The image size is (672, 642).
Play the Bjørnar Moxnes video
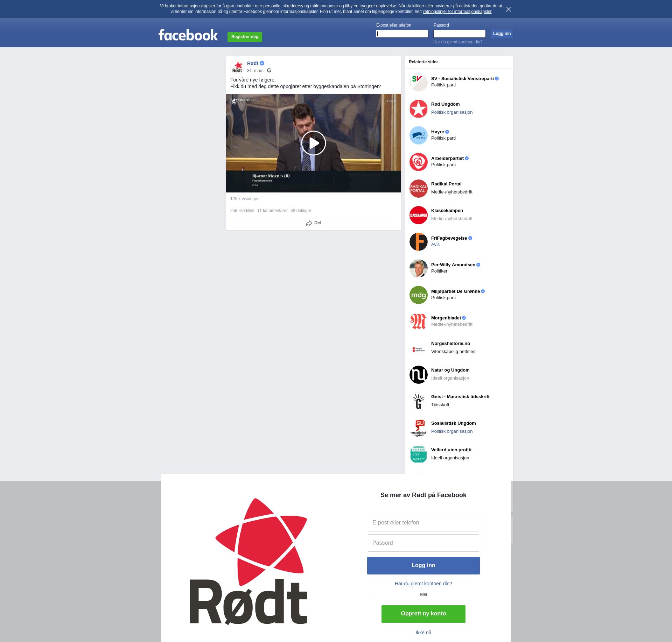[x=313, y=143]
